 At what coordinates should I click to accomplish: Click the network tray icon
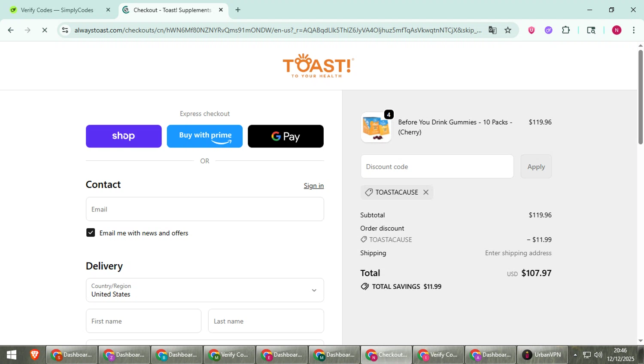coord(587,355)
